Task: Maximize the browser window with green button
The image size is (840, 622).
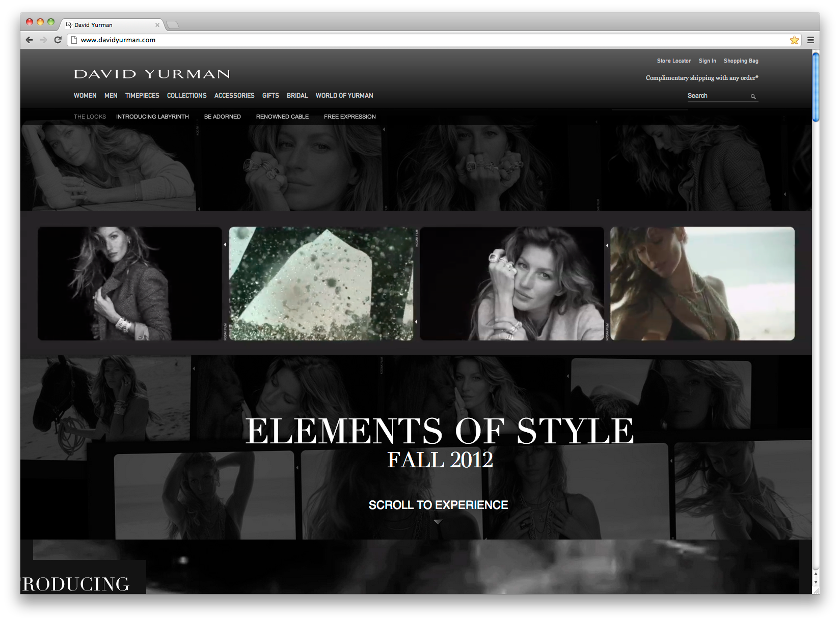Action: pos(51,22)
